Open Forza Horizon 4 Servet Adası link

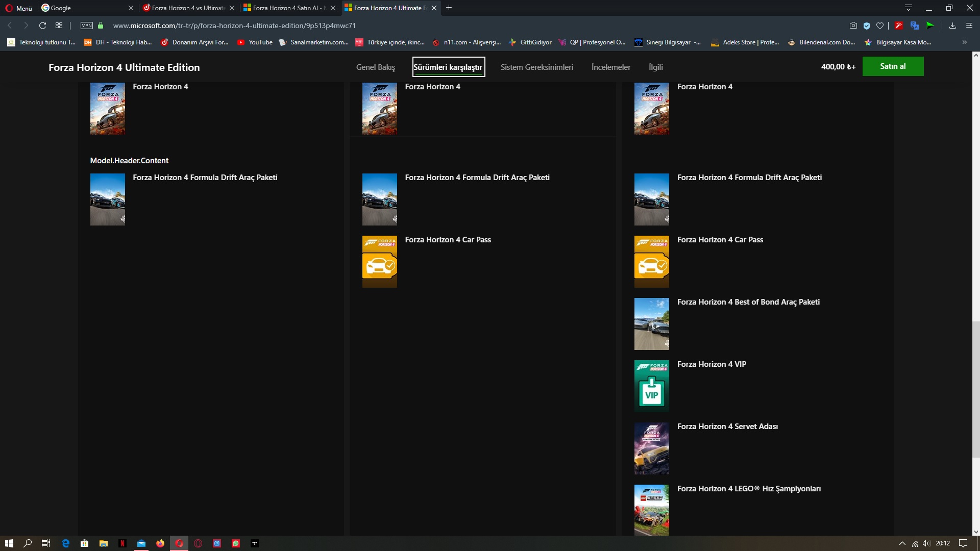tap(727, 427)
